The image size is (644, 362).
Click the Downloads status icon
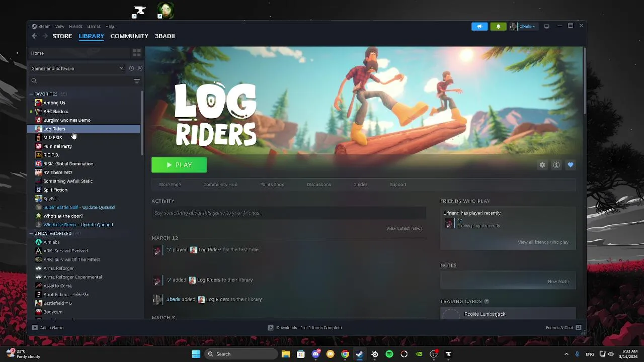[x=271, y=328]
